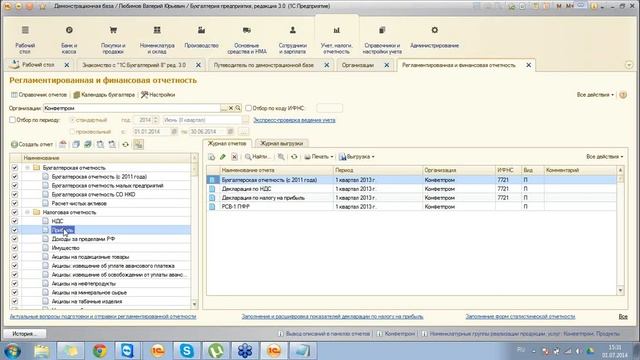
Task: Toggle the highlighted tree-view icon after refresh
Action: coord(138,144)
